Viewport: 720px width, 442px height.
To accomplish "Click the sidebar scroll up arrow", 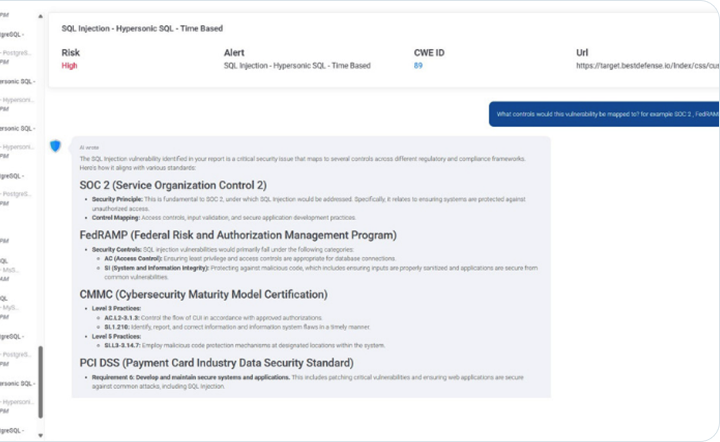I will [40, 17].
